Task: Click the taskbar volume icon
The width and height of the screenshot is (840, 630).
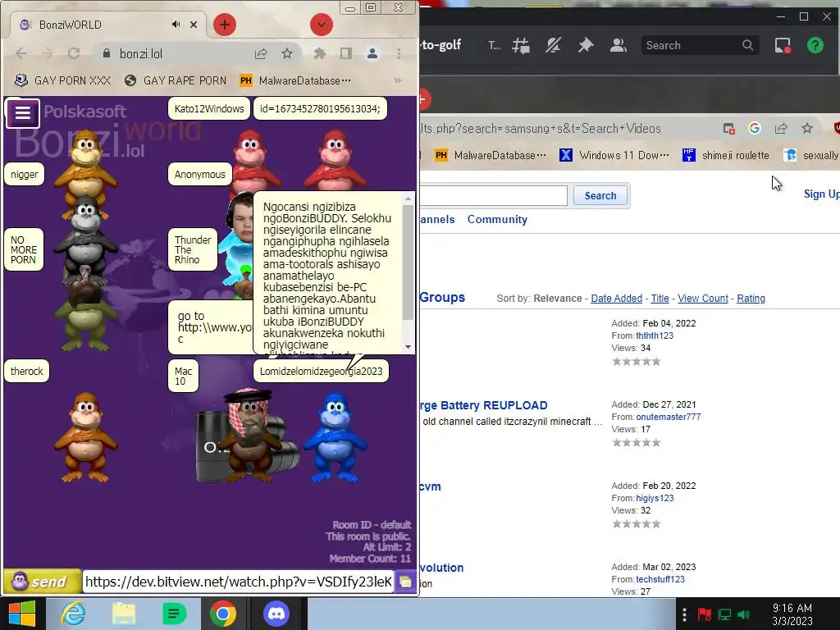Action: click(x=743, y=614)
